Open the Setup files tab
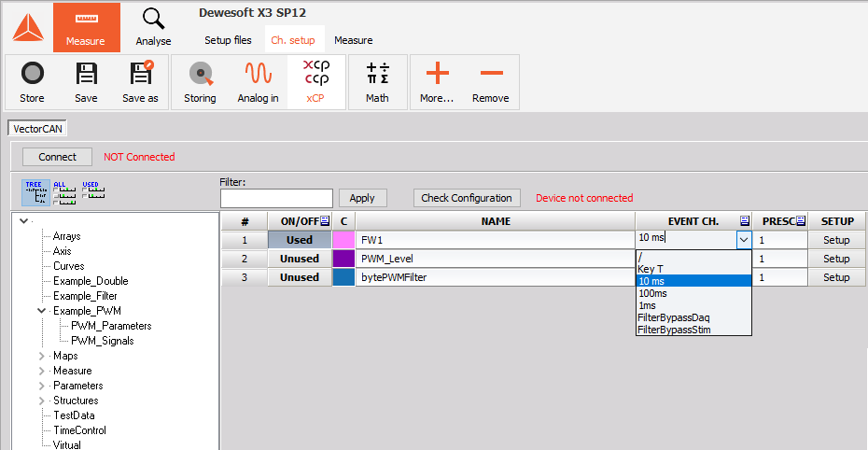Image resolution: width=868 pixels, height=450 pixels. pos(228,40)
